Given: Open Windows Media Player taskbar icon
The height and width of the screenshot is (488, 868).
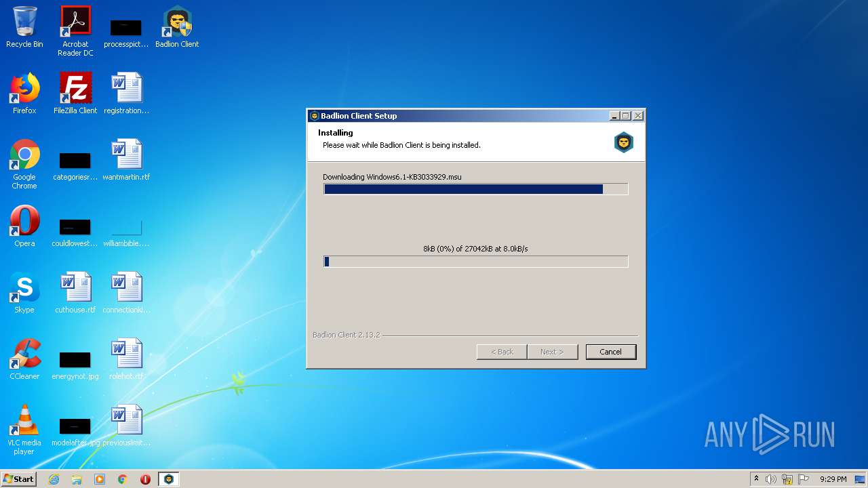Looking at the screenshot, I should click(x=100, y=479).
